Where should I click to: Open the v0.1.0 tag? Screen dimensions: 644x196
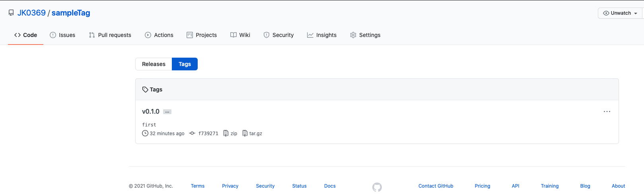coord(151,112)
